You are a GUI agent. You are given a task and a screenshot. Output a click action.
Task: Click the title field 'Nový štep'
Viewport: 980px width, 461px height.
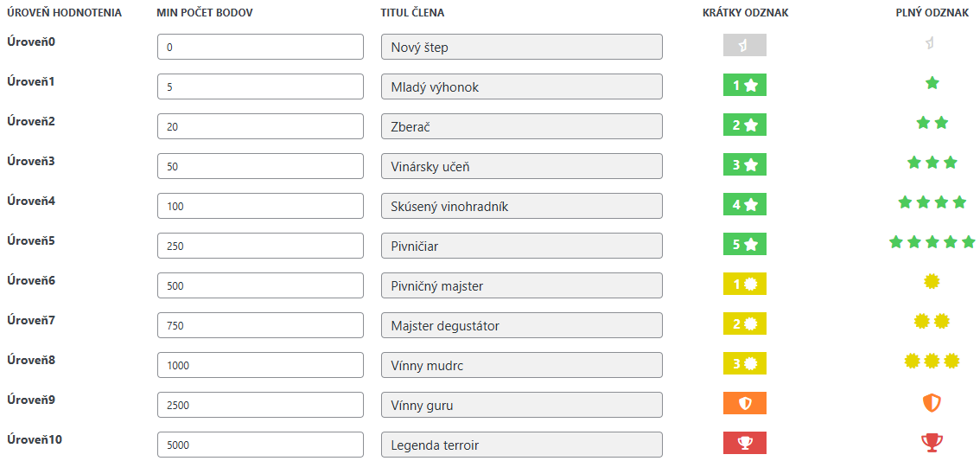[x=522, y=47]
